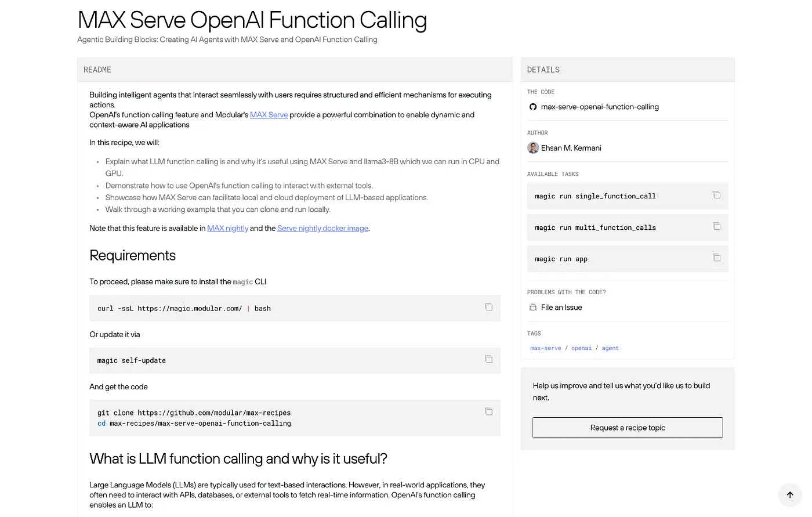Select the agent tag

point(610,348)
